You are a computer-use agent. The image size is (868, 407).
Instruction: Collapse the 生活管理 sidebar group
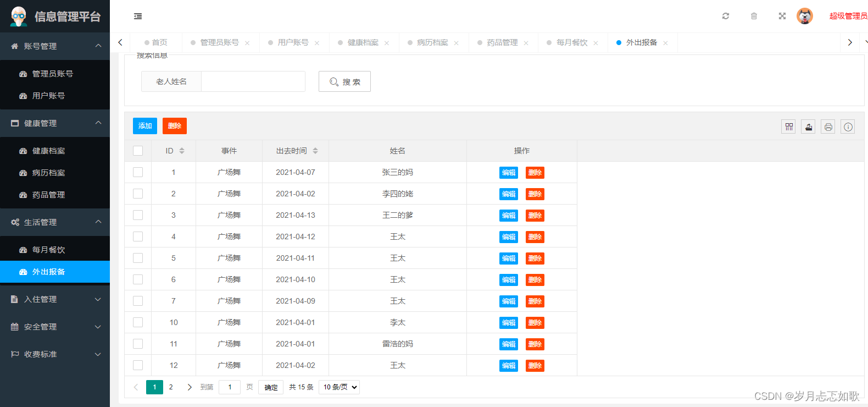[x=55, y=222]
